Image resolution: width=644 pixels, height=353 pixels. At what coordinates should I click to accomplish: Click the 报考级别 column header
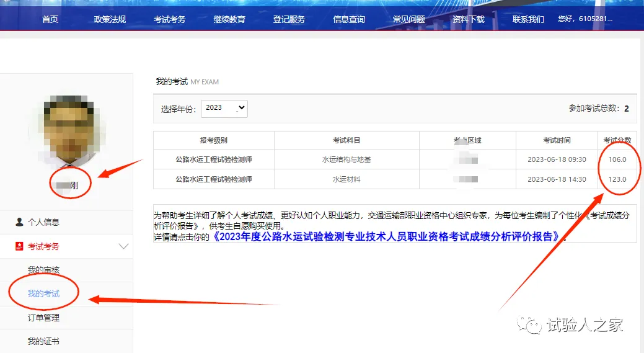click(214, 141)
